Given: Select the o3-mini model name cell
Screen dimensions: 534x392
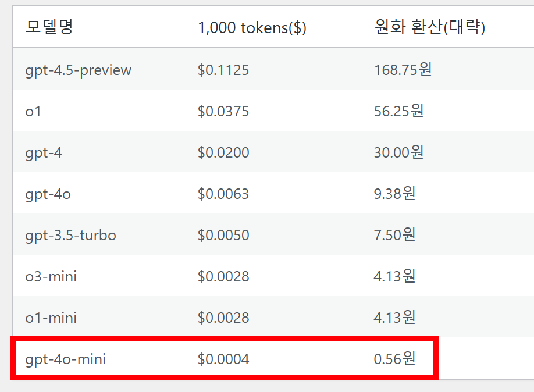Looking at the screenshot, I should point(51,276).
